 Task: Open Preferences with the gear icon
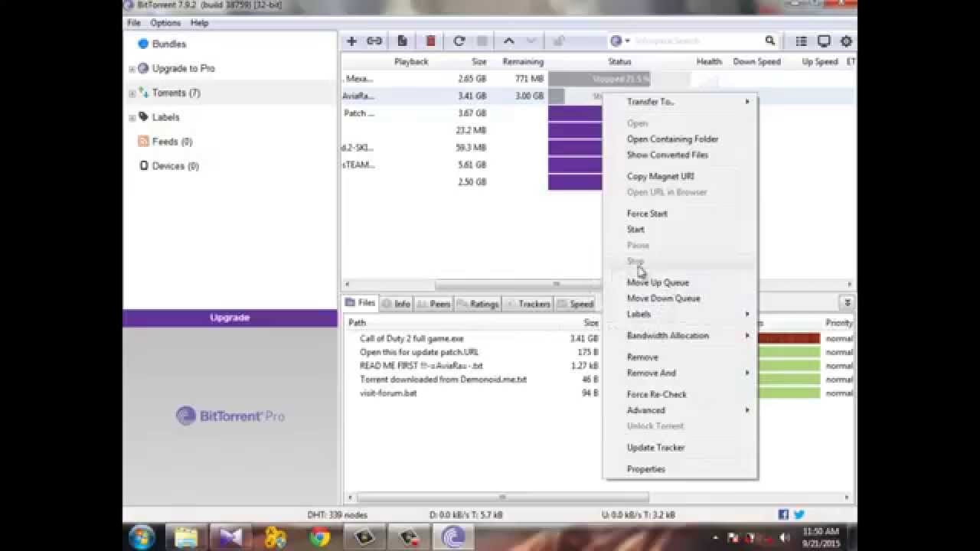click(846, 41)
